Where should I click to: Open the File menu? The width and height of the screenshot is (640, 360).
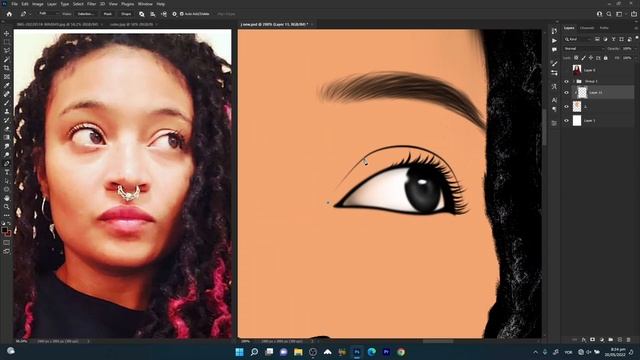pos(14,4)
